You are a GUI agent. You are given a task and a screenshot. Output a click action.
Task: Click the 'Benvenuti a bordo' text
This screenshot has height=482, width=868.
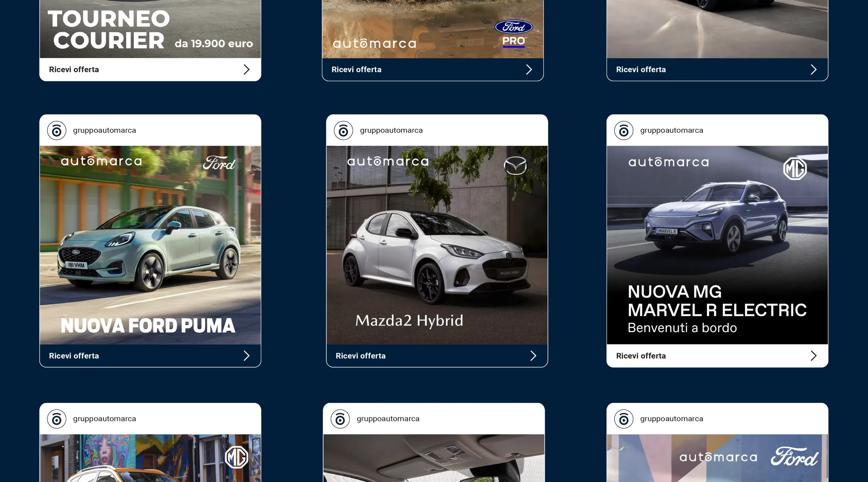[x=682, y=328]
